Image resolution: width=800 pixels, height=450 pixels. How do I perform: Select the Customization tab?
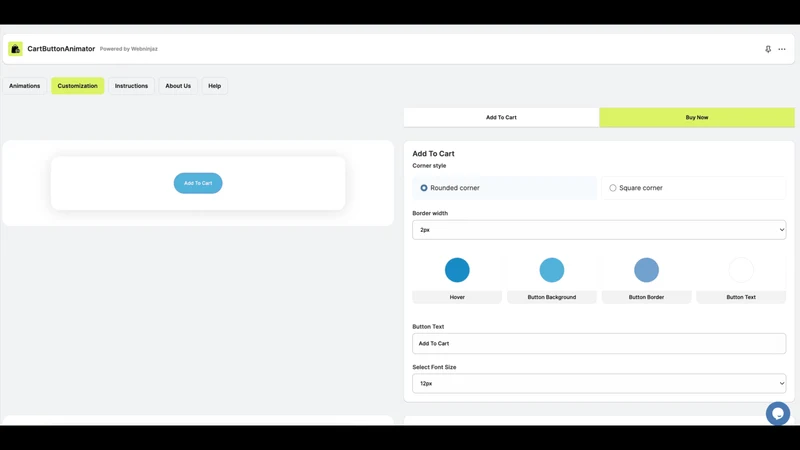78,86
